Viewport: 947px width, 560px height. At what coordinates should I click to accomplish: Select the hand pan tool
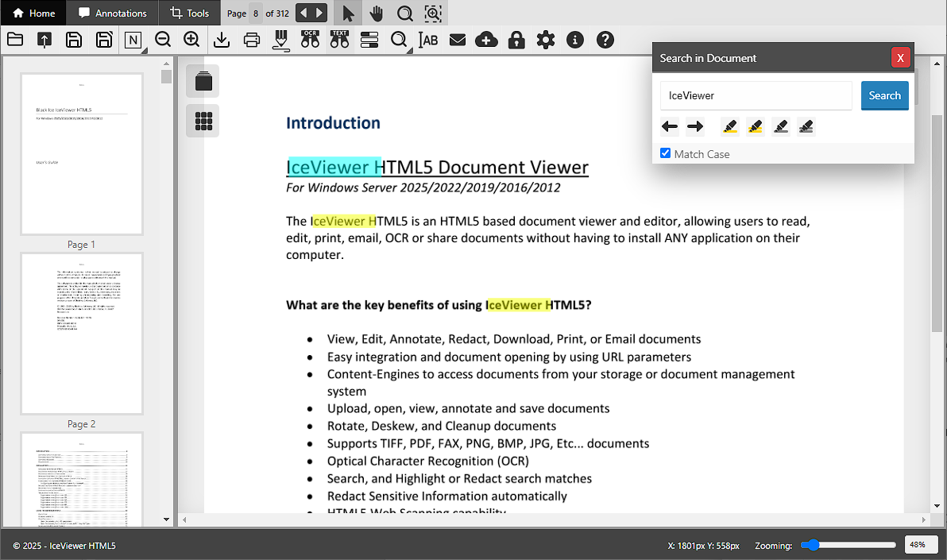click(377, 14)
